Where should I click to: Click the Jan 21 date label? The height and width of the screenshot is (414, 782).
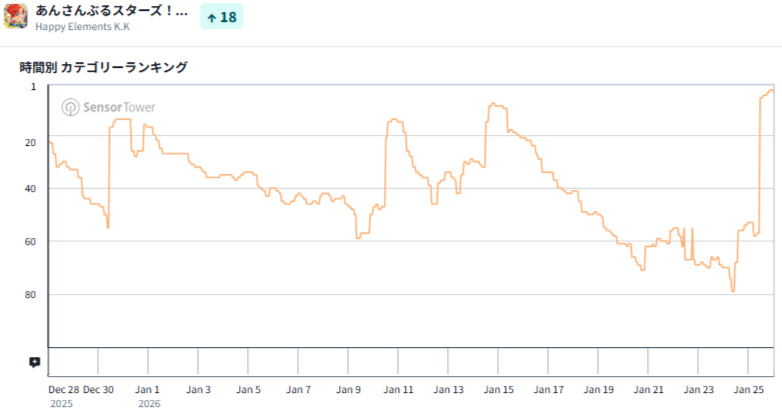pyautogui.click(x=650, y=390)
